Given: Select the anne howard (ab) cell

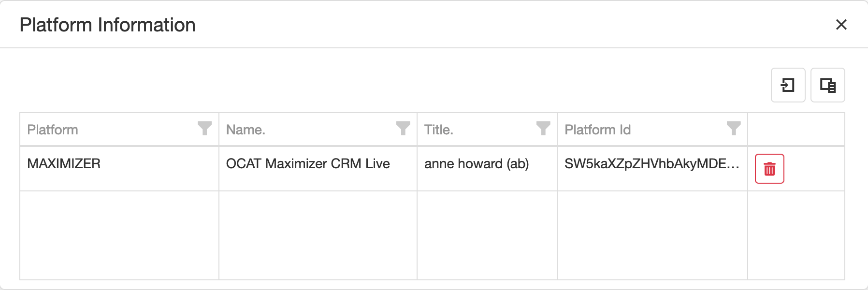Looking at the screenshot, I should coord(477,164).
